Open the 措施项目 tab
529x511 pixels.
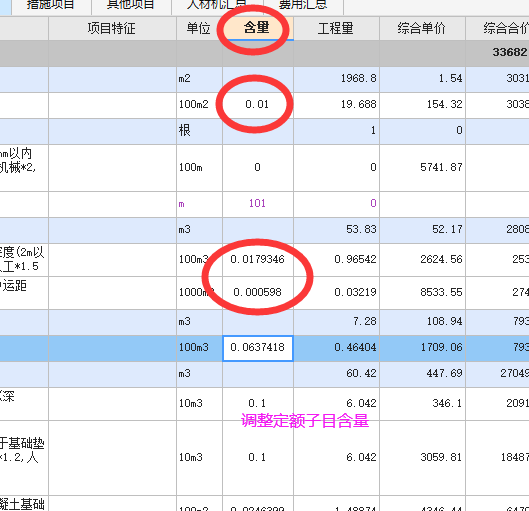point(52,7)
